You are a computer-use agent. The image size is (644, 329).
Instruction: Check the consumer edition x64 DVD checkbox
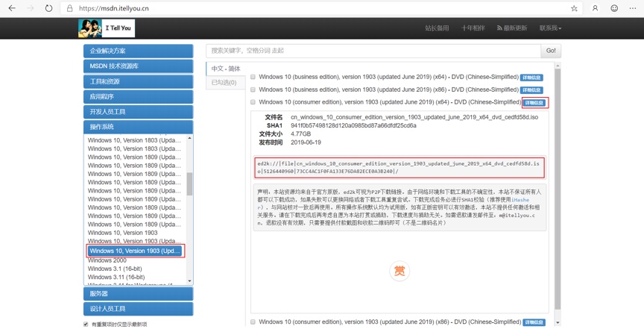coord(253,102)
